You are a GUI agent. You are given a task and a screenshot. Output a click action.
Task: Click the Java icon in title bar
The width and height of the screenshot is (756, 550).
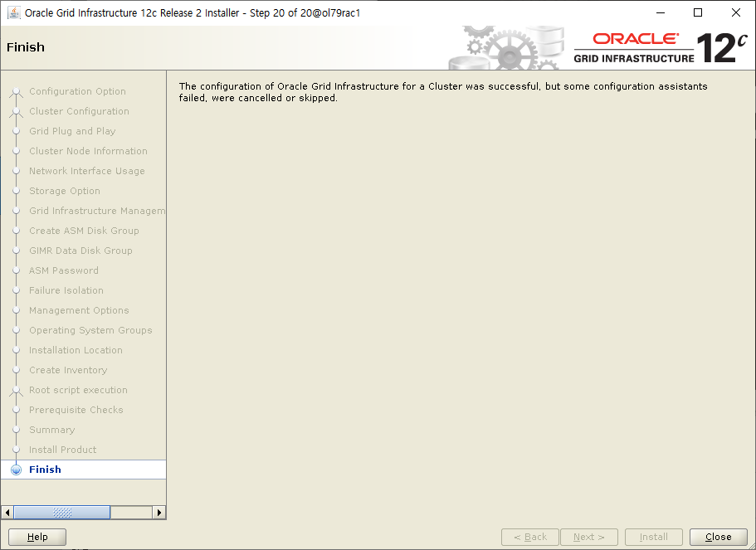pyautogui.click(x=14, y=12)
